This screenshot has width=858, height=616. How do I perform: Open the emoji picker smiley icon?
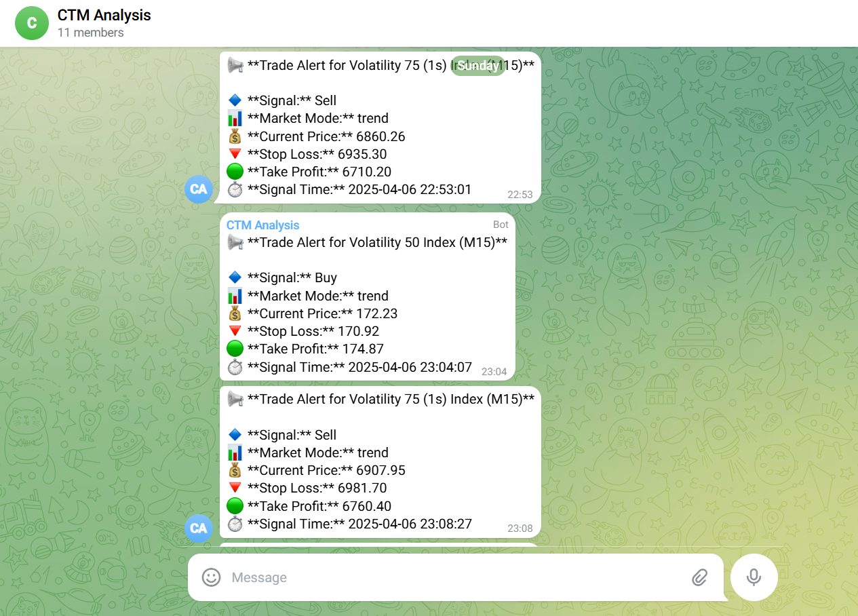click(212, 577)
